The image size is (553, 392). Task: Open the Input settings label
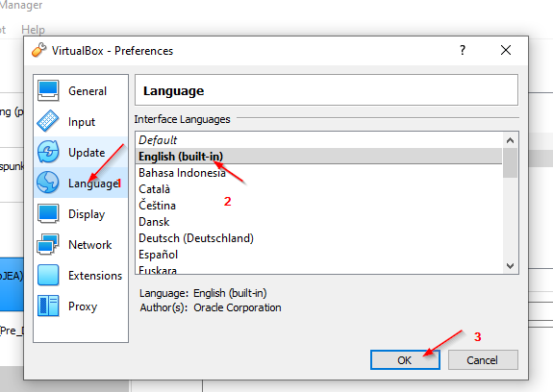pyautogui.click(x=82, y=122)
